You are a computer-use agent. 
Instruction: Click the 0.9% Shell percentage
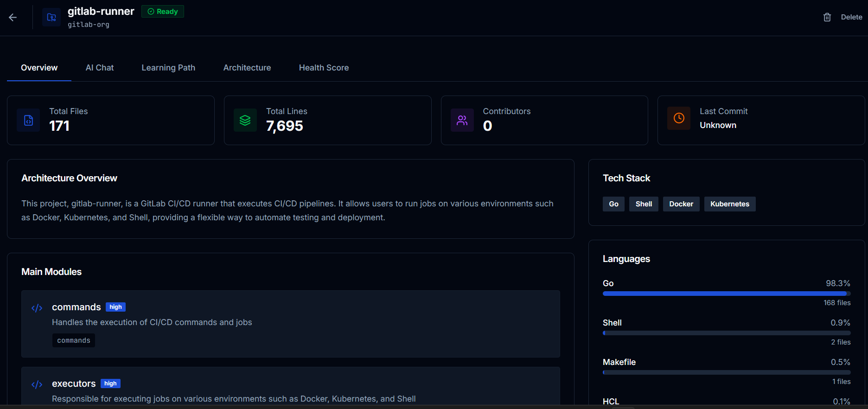(841, 323)
